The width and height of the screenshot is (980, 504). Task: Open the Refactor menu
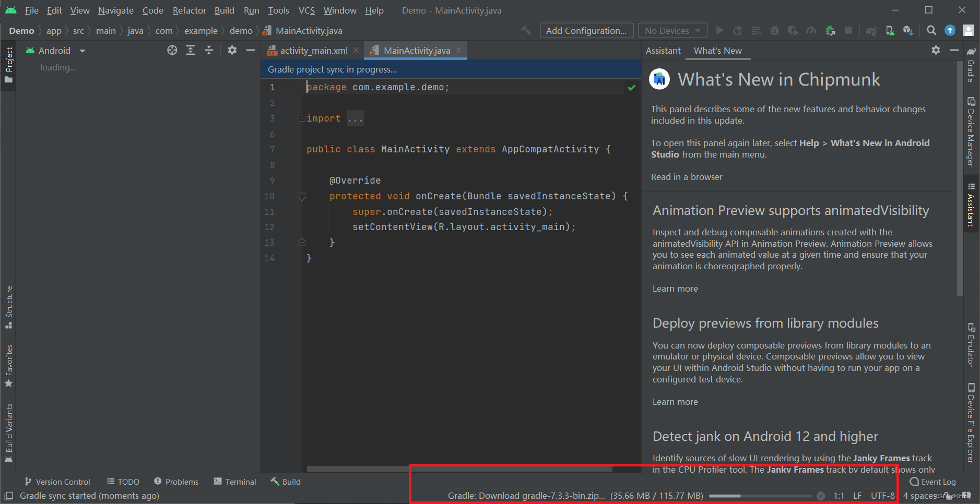pos(190,10)
